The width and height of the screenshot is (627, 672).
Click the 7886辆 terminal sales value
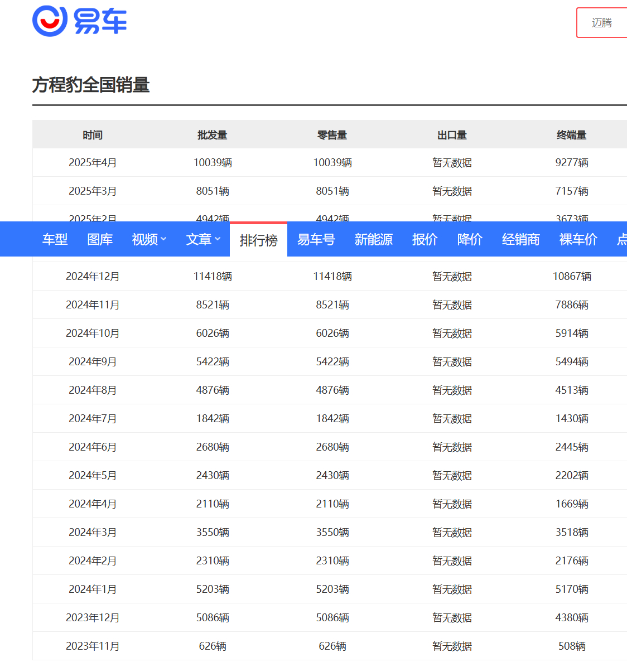click(572, 304)
